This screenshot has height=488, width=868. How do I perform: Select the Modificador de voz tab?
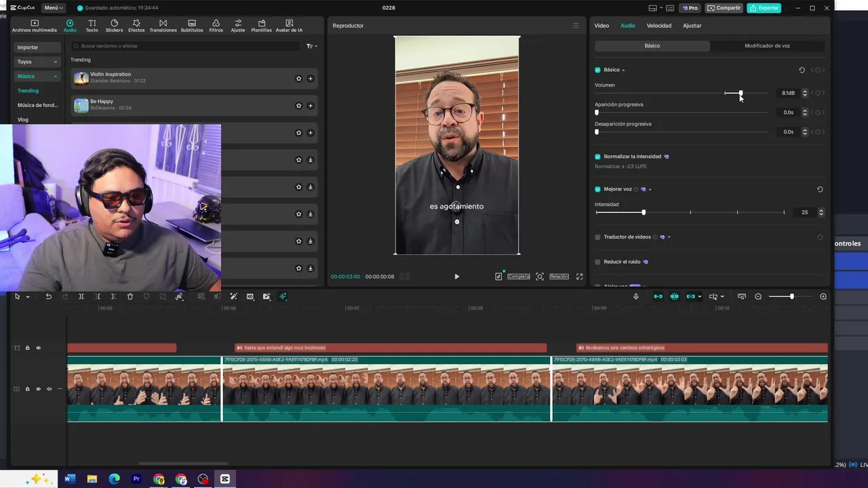click(x=767, y=46)
